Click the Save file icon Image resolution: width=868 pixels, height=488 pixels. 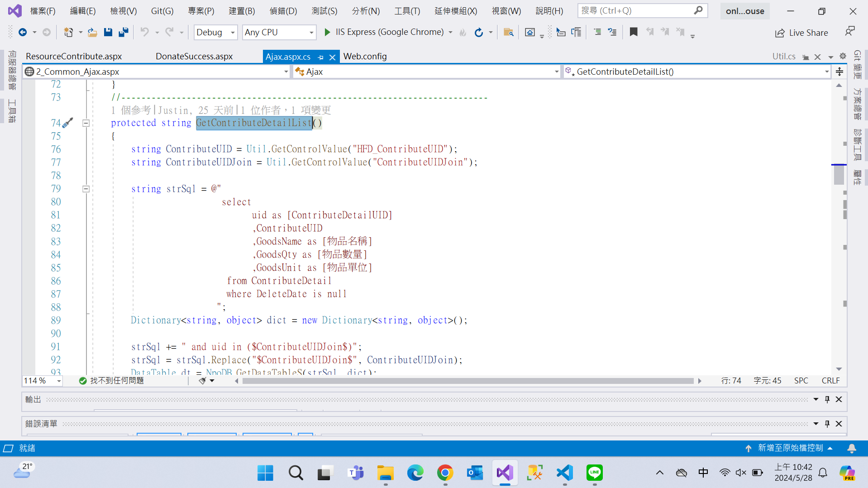pyautogui.click(x=108, y=32)
